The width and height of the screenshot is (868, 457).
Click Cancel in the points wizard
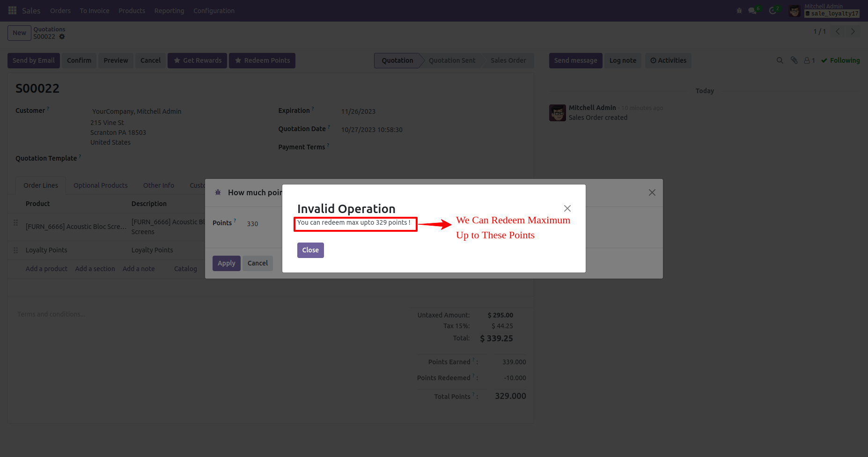point(257,263)
